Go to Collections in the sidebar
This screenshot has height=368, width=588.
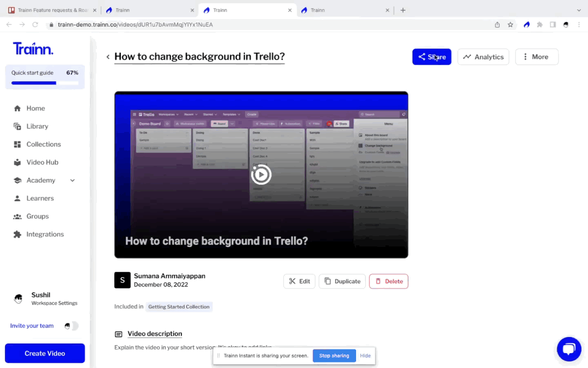[x=44, y=144]
